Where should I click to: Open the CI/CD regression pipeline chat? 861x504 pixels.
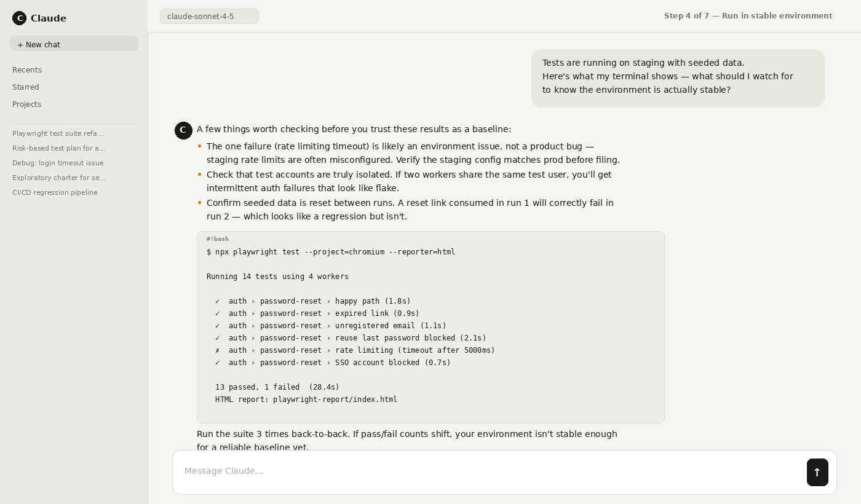[x=55, y=192]
